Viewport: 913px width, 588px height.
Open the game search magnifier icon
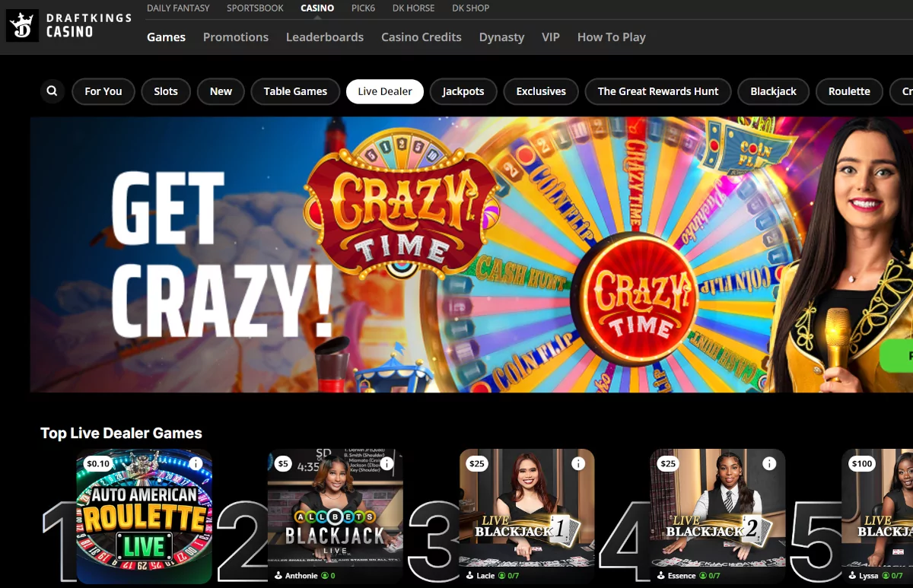(x=52, y=91)
